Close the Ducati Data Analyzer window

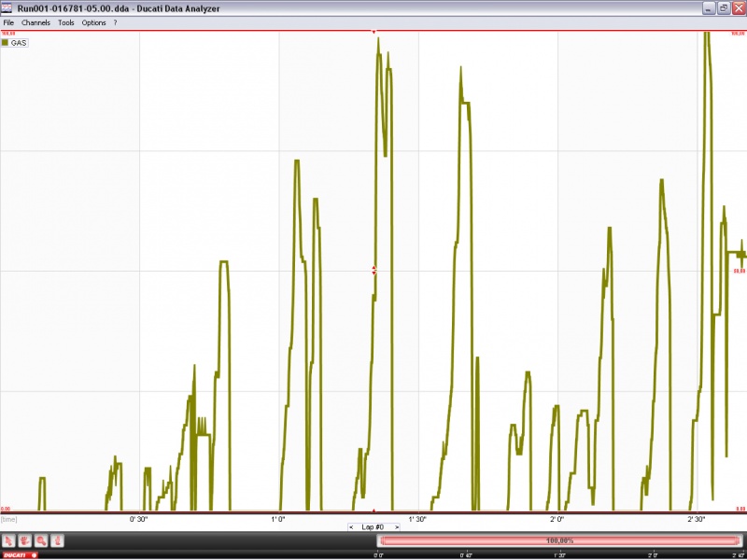click(738, 8)
